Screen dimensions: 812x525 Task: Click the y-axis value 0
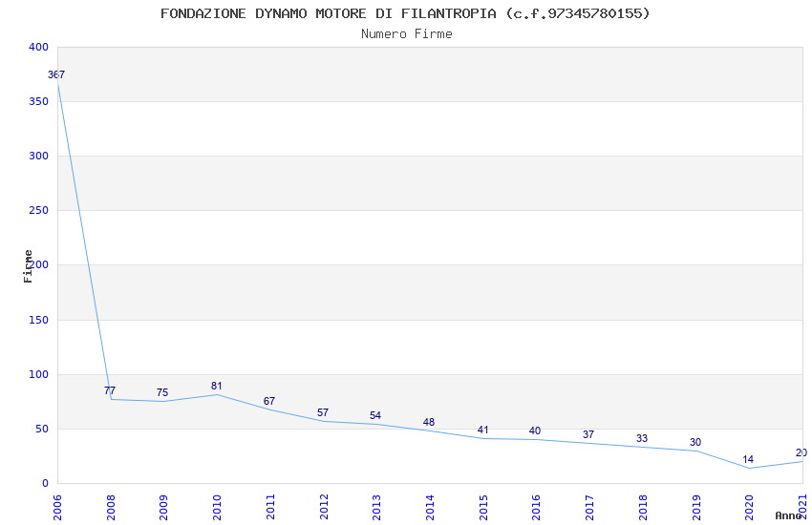[46, 483]
